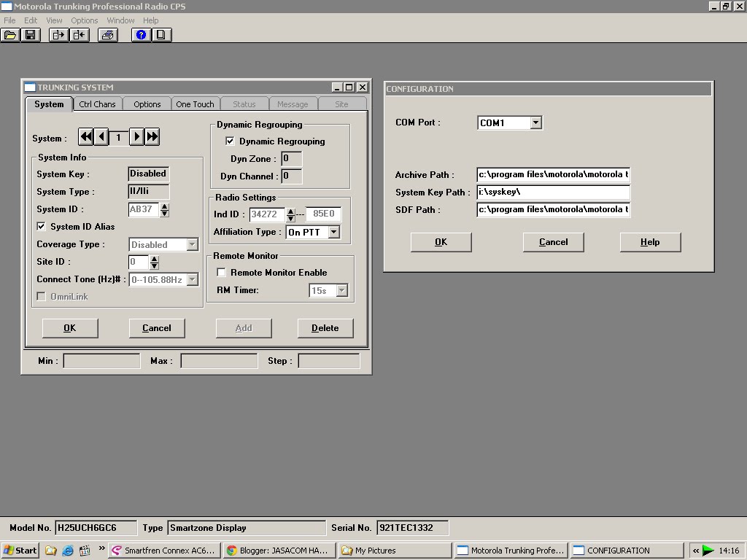Image resolution: width=747 pixels, height=560 pixels.
Task: Click OK in Trunking System window
Action: [70, 328]
